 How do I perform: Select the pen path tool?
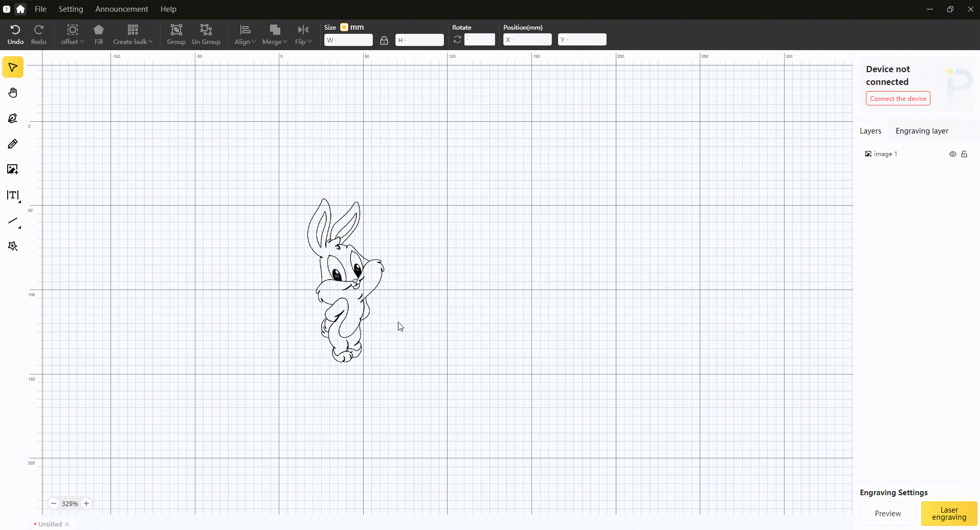point(13,118)
